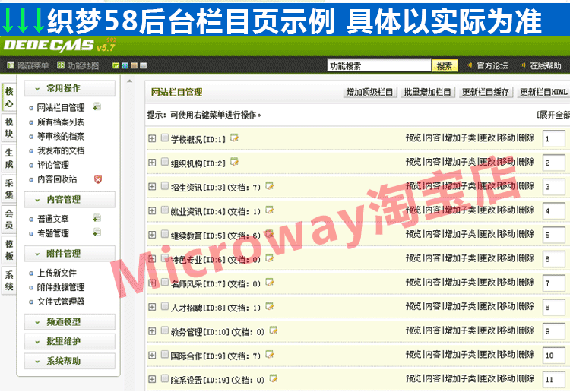Expand the 就业资讯 category tree node

pos(152,210)
